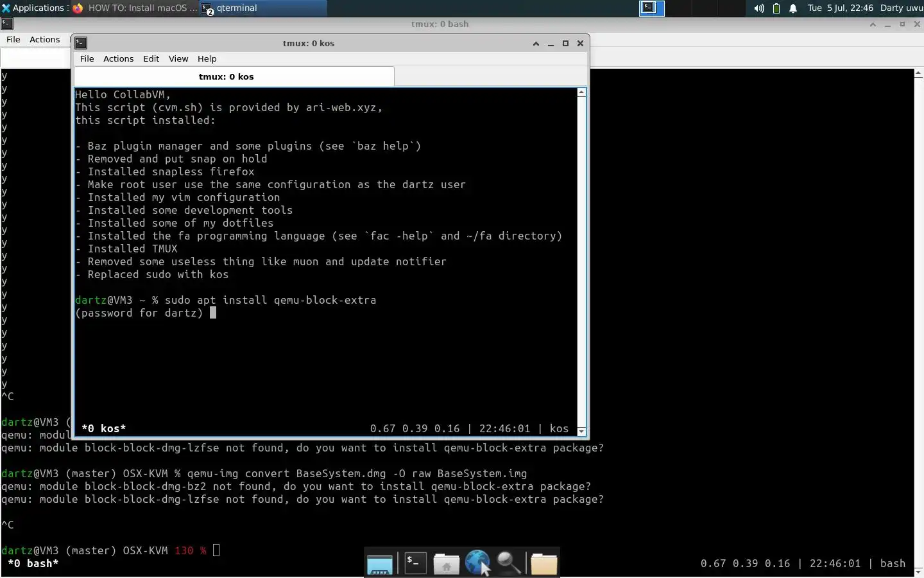Select the 'tmux: 0 kos' terminal tab
Image resolution: width=924 pixels, height=578 pixels.
click(234, 76)
